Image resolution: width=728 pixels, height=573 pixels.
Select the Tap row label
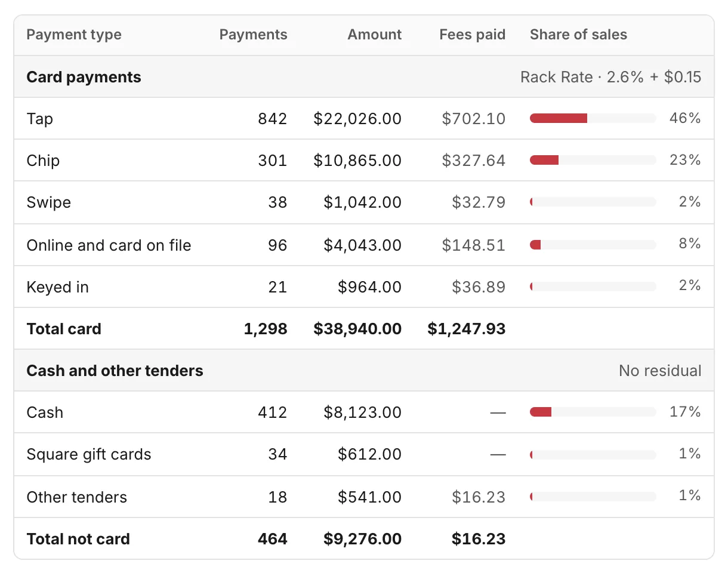tap(40, 119)
